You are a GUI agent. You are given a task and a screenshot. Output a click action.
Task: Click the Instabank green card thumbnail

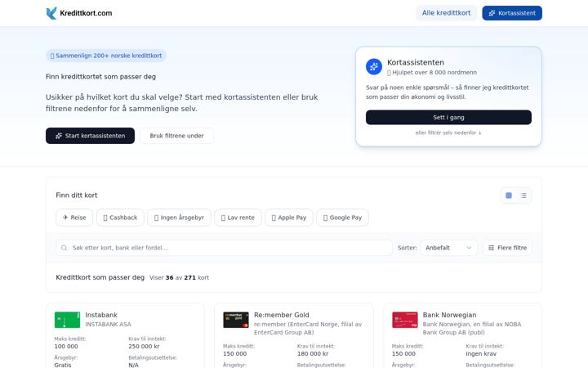click(67, 320)
